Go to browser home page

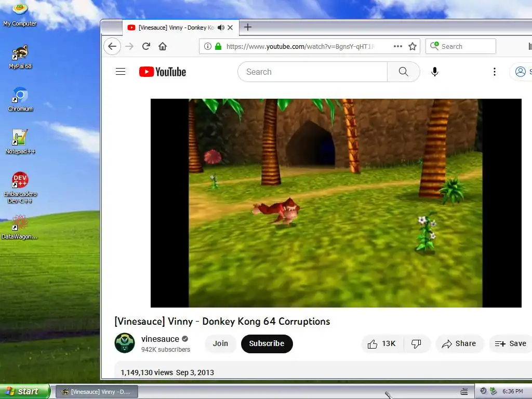click(x=163, y=46)
